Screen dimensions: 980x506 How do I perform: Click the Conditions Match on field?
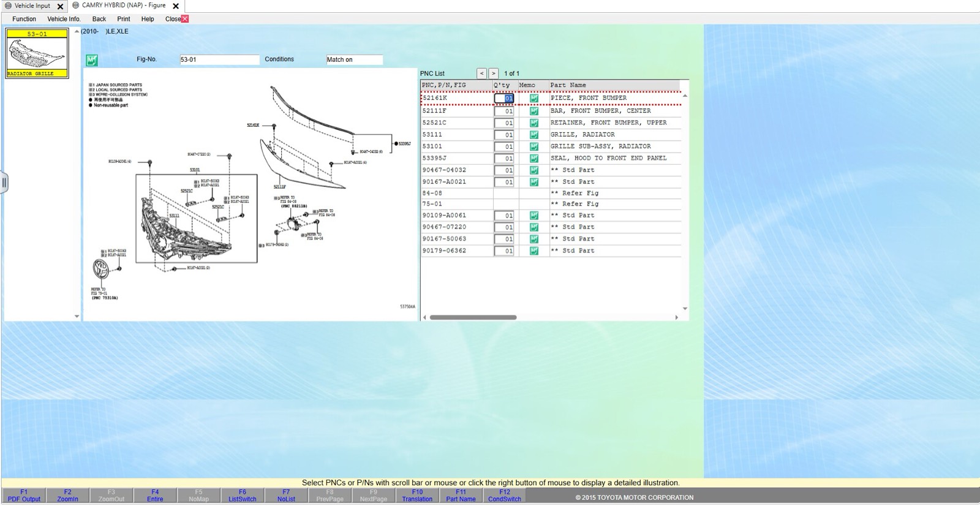pos(354,60)
